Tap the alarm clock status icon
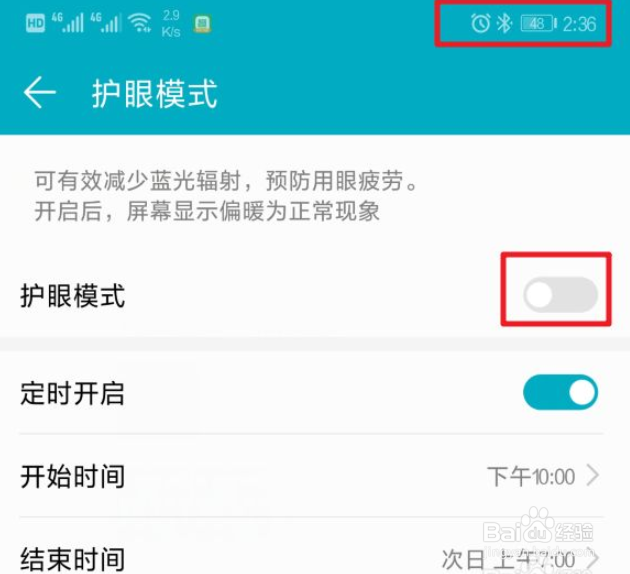The width and height of the screenshot is (630, 574). [480, 23]
